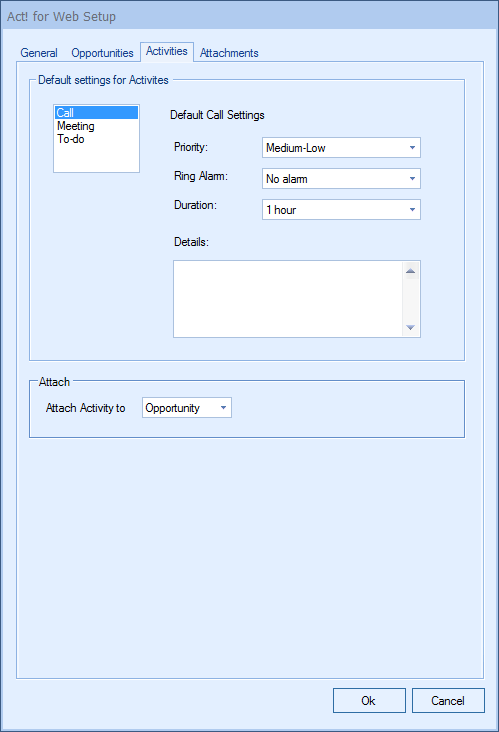Go to the Attachments tab

point(229,53)
